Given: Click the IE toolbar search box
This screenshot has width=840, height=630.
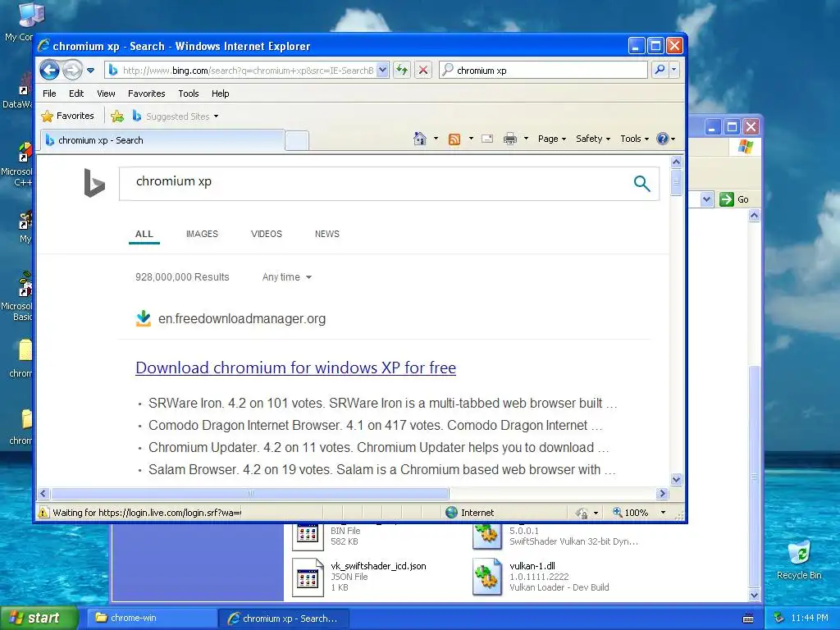Looking at the screenshot, I should point(543,71).
